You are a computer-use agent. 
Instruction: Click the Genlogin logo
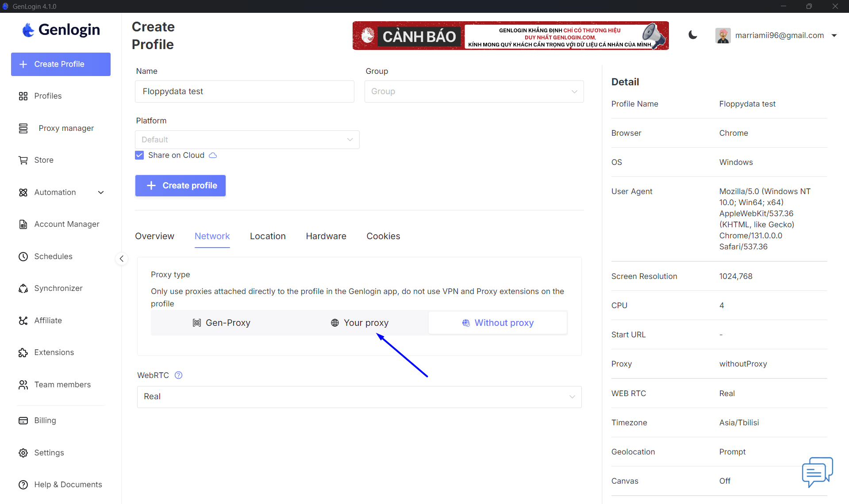coord(61,30)
